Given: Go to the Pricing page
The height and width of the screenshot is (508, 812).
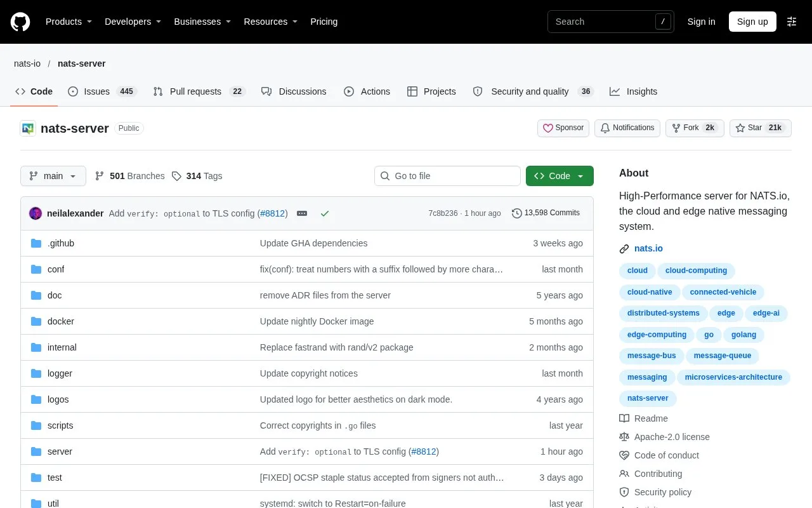Looking at the screenshot, I should 324,22.
